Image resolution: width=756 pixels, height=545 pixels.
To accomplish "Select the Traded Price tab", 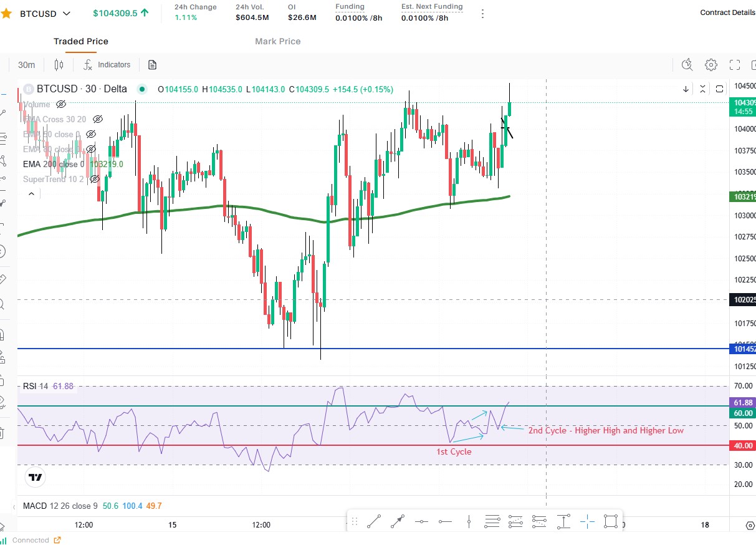I will point(80,41).
